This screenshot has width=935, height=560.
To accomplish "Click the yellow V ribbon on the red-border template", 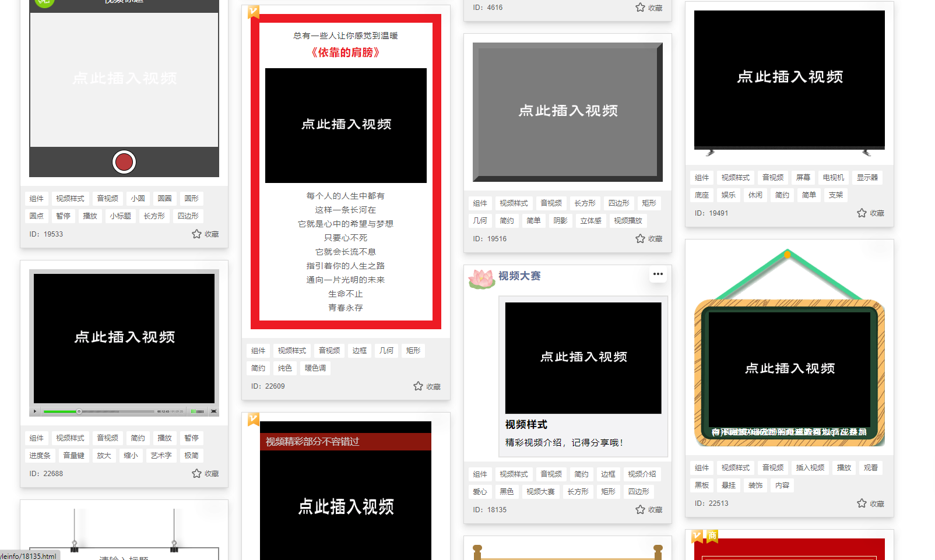I will coord(252,12).
